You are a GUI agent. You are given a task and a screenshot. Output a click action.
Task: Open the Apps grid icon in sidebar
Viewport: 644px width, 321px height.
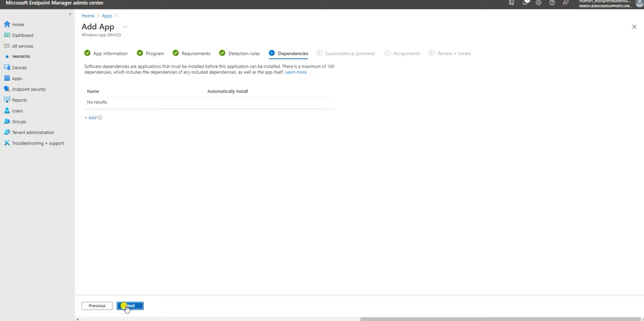click(x=7, y=78)
